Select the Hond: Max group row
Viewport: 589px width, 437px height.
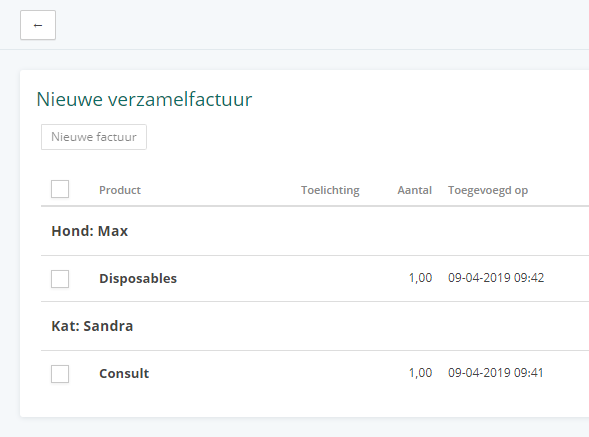point(315,231)
